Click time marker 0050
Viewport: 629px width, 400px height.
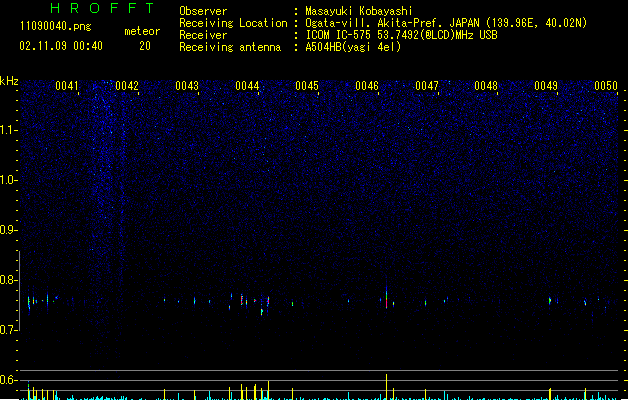606,86
